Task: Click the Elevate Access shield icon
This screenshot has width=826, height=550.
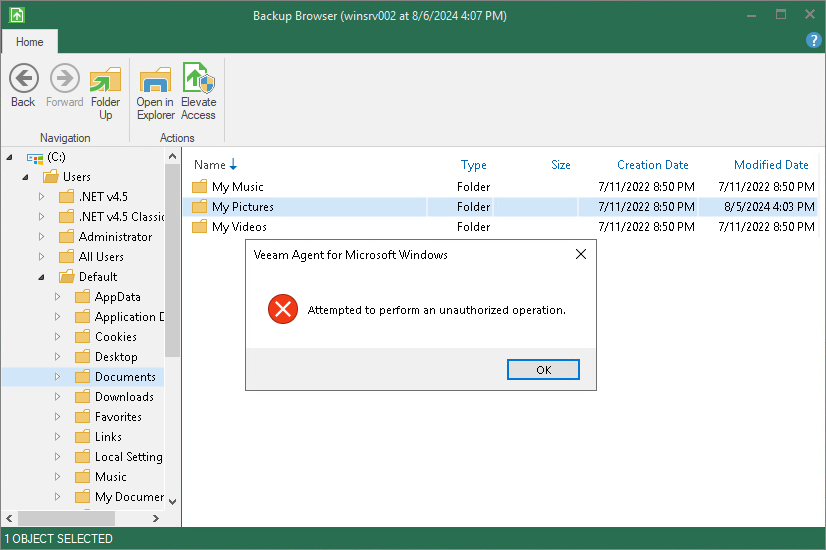Action: pos(198,79)
